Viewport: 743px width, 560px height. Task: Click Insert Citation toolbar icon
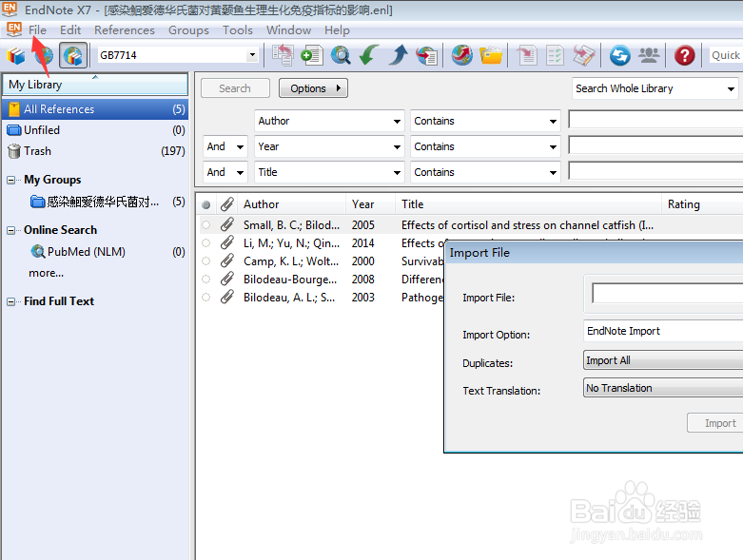click(526, 55)
